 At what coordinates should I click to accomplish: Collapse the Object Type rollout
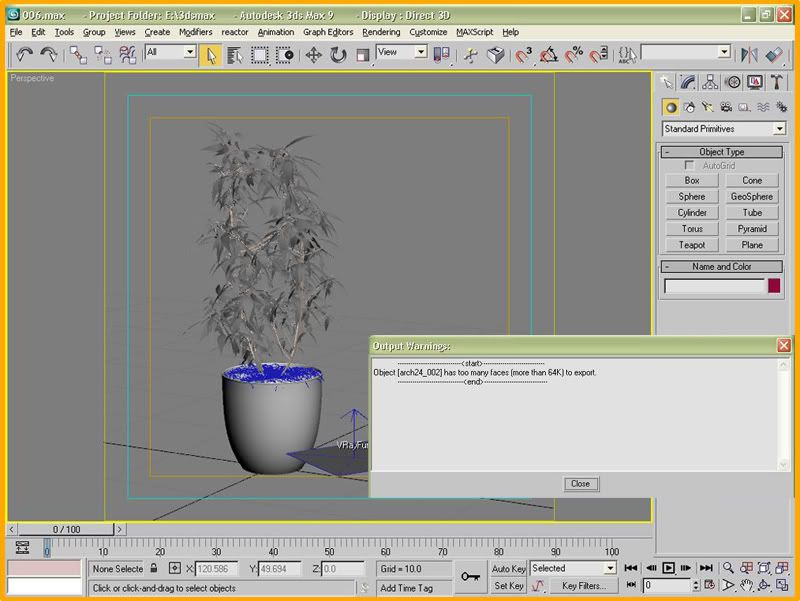[721, 152]
